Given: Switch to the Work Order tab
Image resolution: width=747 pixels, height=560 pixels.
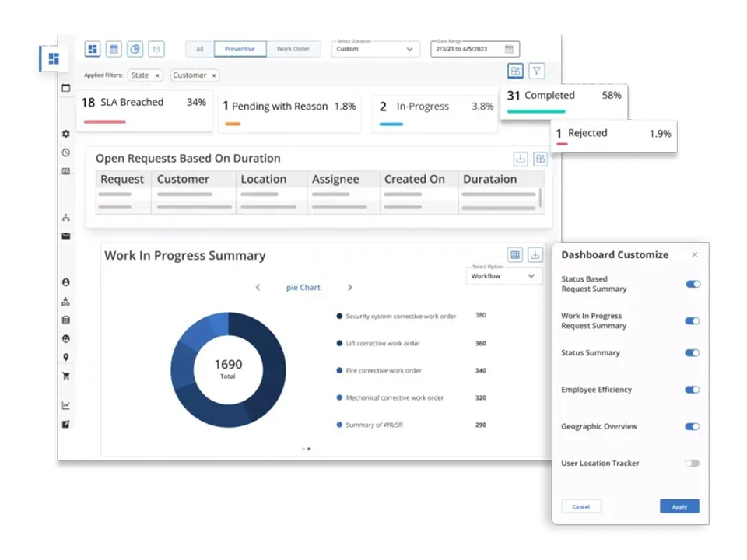Looking at the screenshot, I should click(x=293, y=49).
